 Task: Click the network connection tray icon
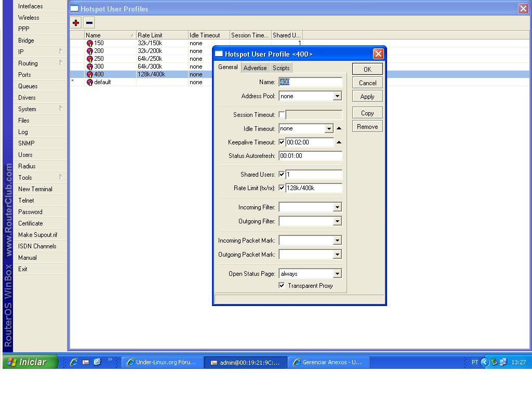coord(503,362)
